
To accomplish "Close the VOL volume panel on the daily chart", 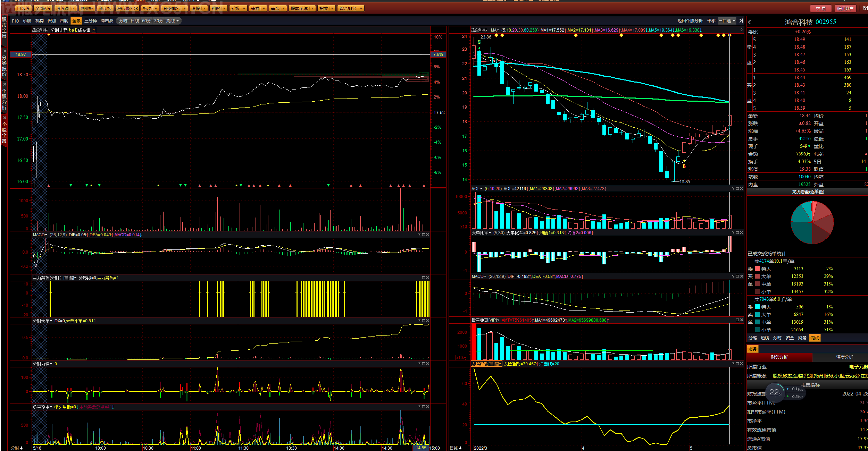I will (x=742, y=189).
